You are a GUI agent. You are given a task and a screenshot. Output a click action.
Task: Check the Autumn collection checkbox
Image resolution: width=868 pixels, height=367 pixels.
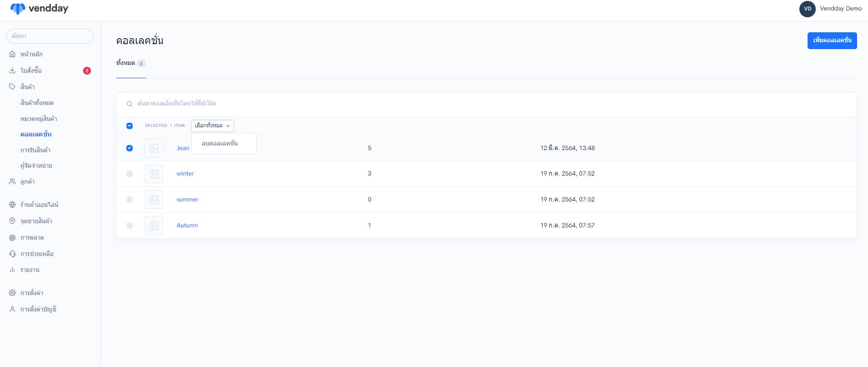(x=130, y=226)
